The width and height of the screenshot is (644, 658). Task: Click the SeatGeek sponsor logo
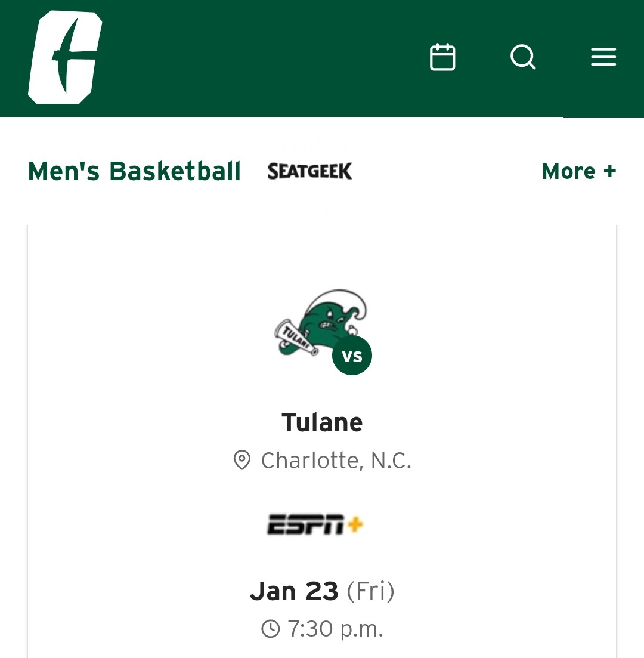pos(310,171)
